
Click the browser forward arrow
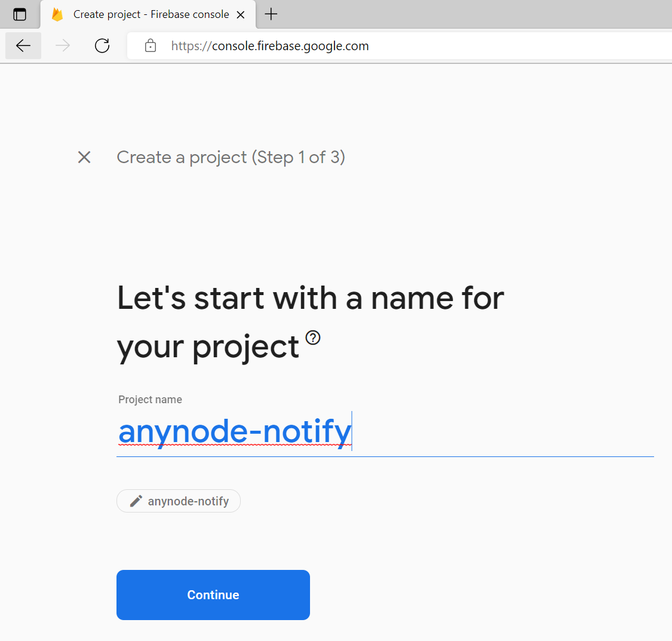tap(63, 46)
